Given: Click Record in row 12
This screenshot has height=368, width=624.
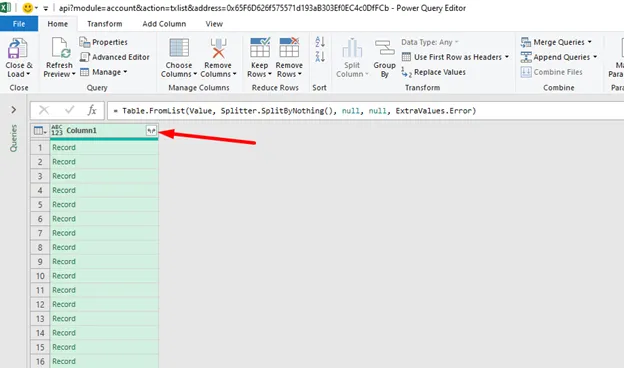Looking at the screenshot, I should (x=64, y=304).
